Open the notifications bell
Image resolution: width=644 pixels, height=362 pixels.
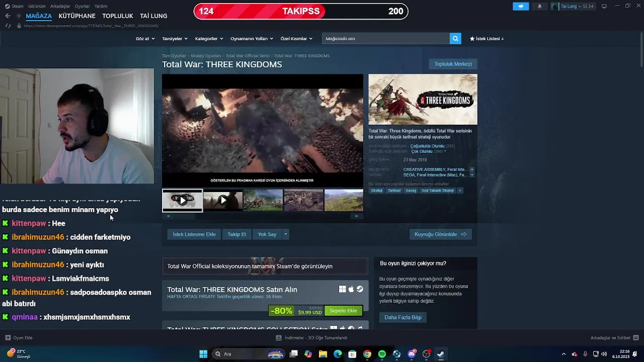tap(540, 6)
